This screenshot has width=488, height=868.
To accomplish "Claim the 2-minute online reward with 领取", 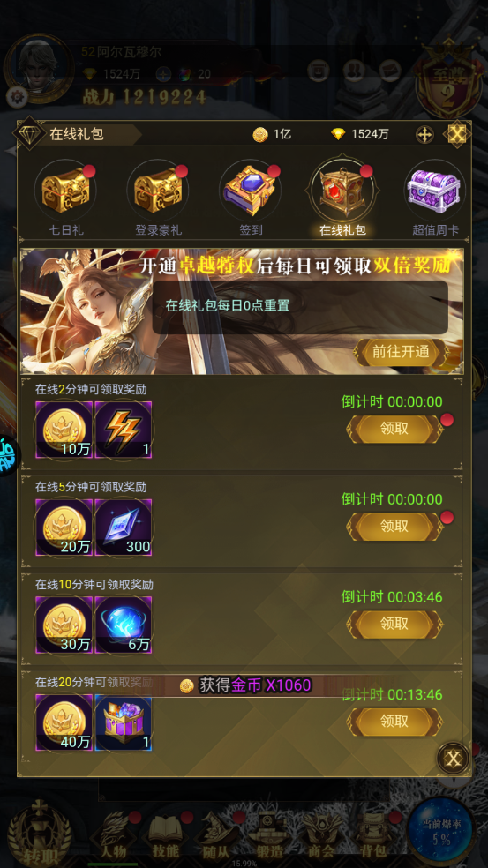I will tap(395, 429).
